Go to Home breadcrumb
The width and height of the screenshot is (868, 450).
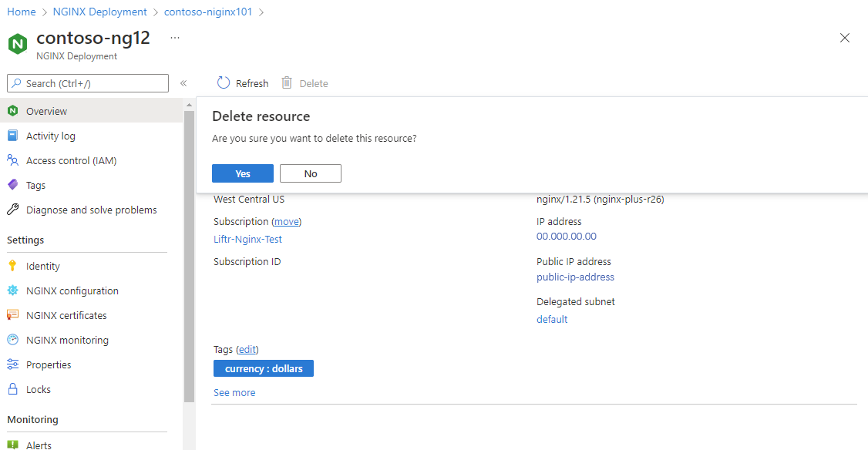point(22,12)
